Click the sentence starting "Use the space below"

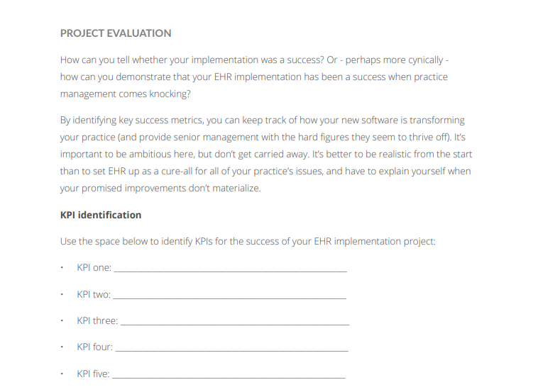(248, 241)
